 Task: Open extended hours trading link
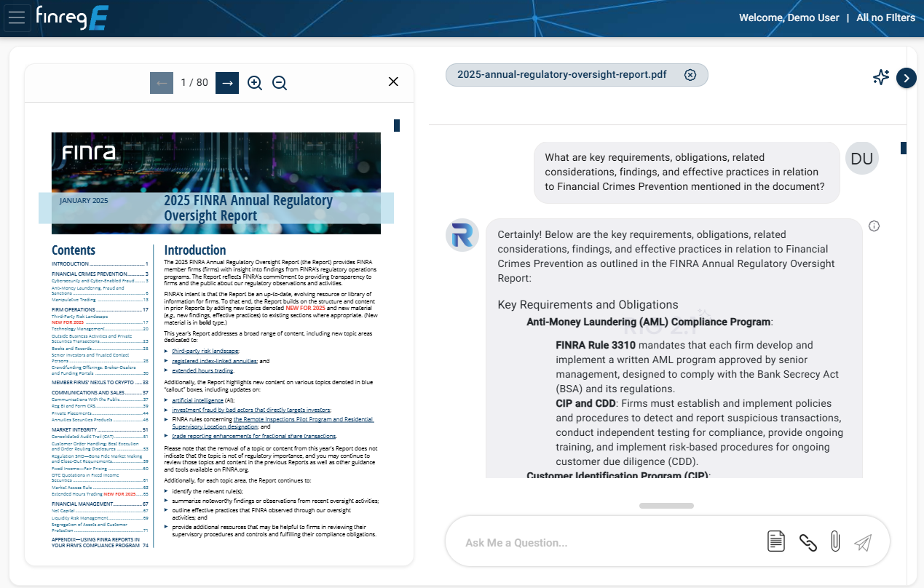click(x=202, y=370)
